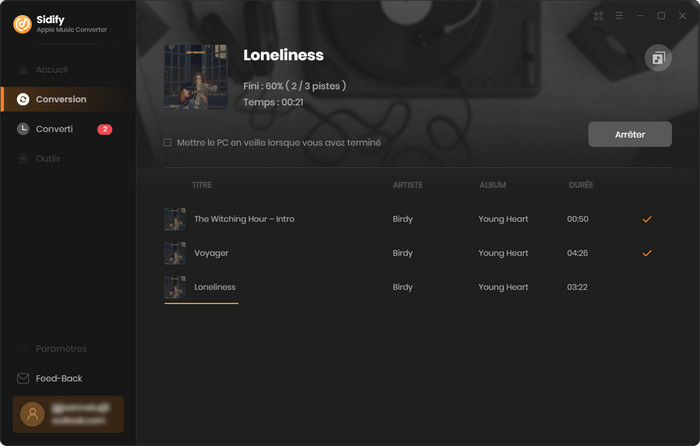Click the Loneliness progress bar
Screen dimensions: 700x446
click(201, 304)
